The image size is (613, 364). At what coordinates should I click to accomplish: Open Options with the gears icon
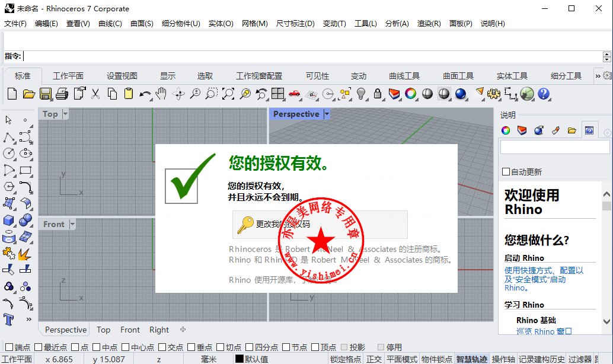click(x=494, y=94)
